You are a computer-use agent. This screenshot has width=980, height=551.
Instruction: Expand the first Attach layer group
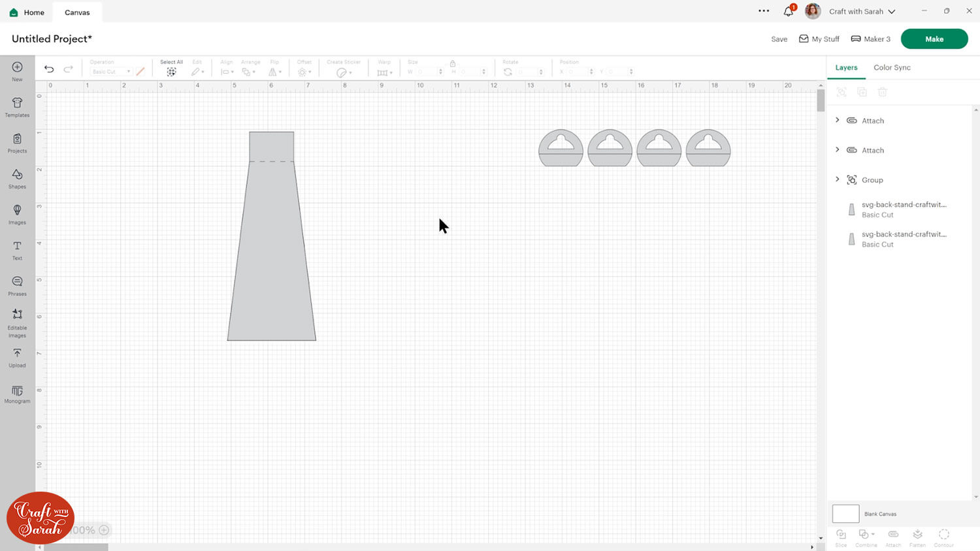(x=838, y=120)
